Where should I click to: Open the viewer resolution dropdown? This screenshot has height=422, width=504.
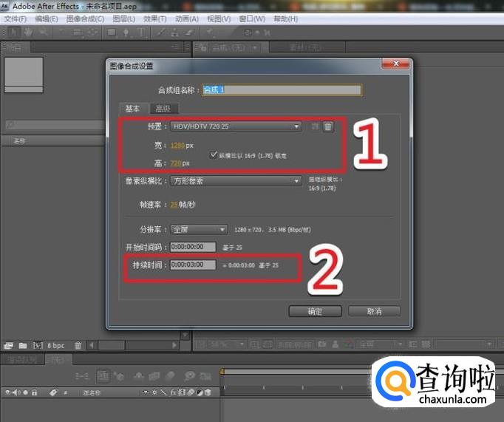(381, 344)
